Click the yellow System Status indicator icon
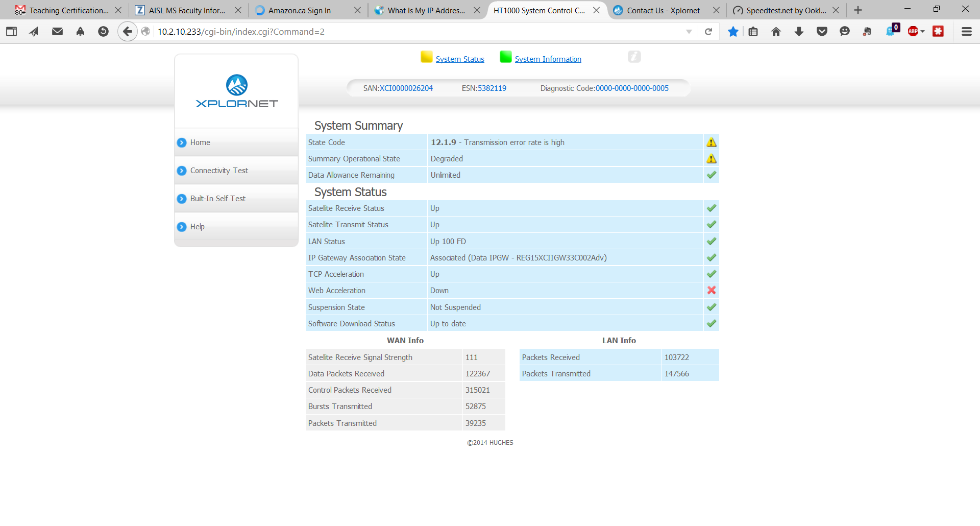This screenshot has width=980, height=526. point(427,57)
